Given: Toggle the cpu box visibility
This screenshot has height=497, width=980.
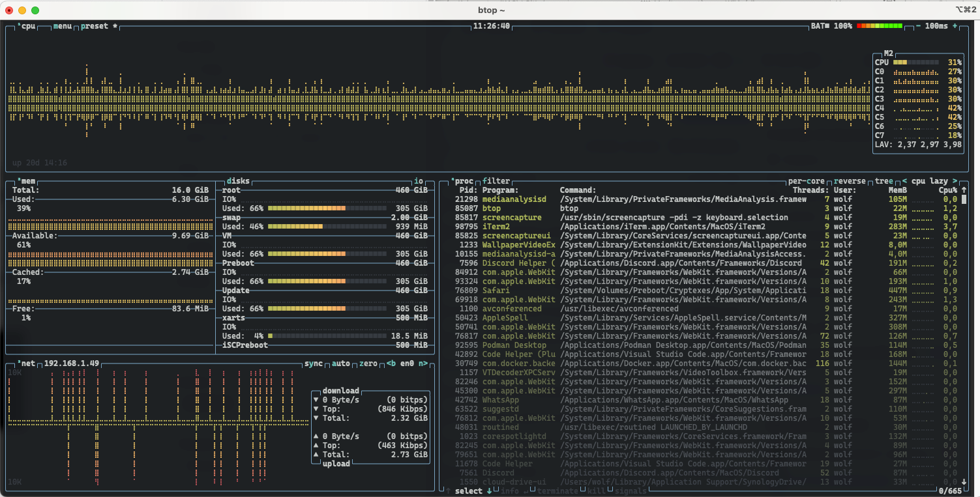Looking at the screenshot, I should click(27, 26).
